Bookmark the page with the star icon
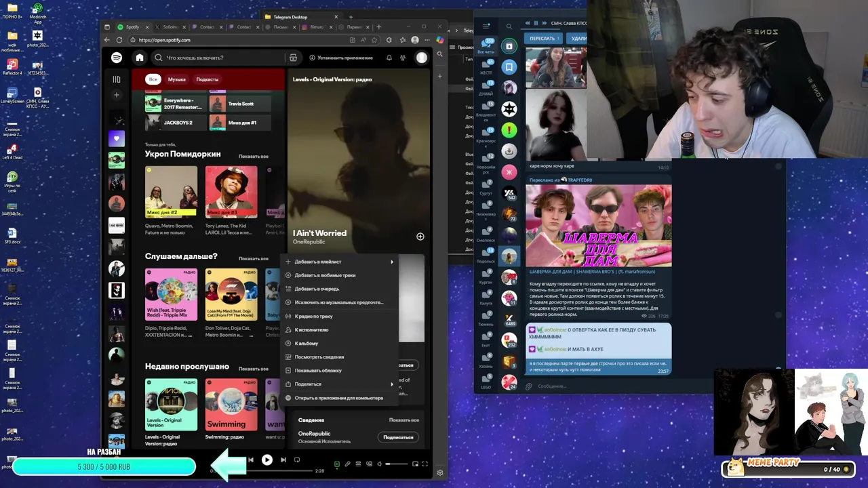 [x=374, y=40]
